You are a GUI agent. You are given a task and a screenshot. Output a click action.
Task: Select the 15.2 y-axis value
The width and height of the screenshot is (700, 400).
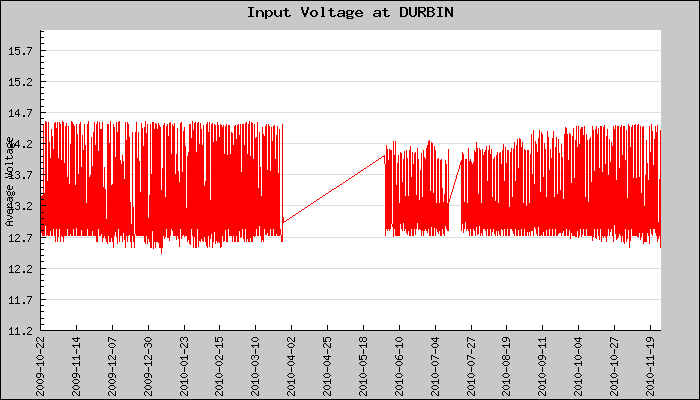click(21, 82)
